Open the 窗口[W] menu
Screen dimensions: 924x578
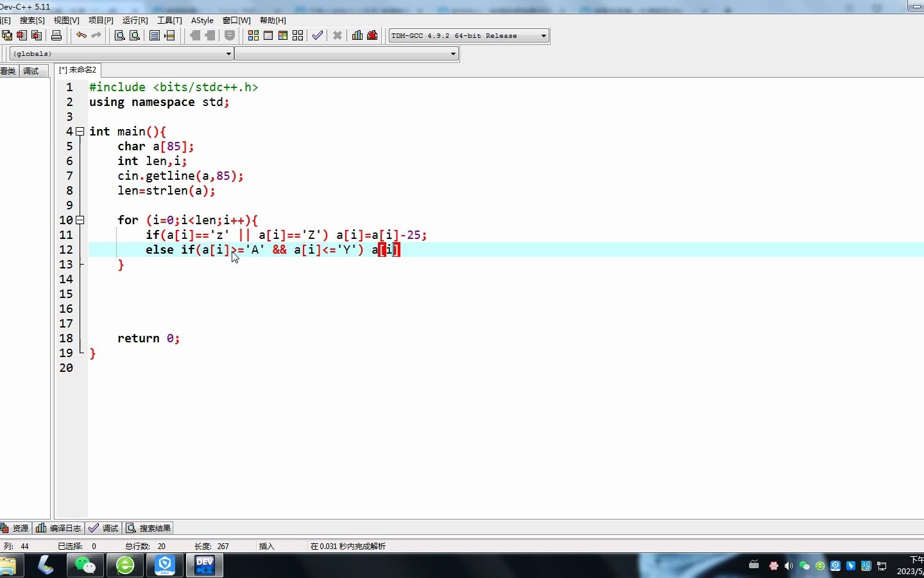click(x=236, y=21)
